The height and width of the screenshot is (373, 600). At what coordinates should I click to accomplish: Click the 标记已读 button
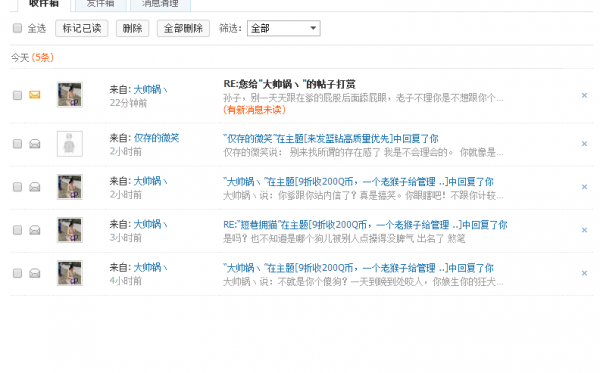82,28
